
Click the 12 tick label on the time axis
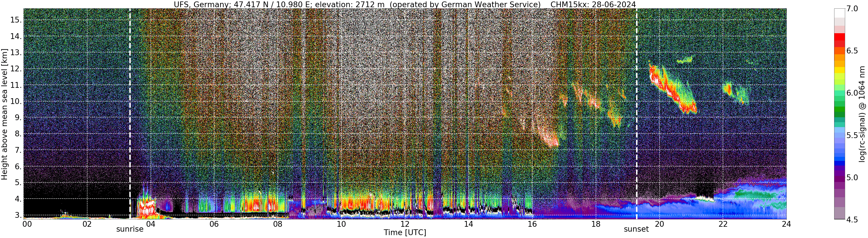click(x=405, y=224)
